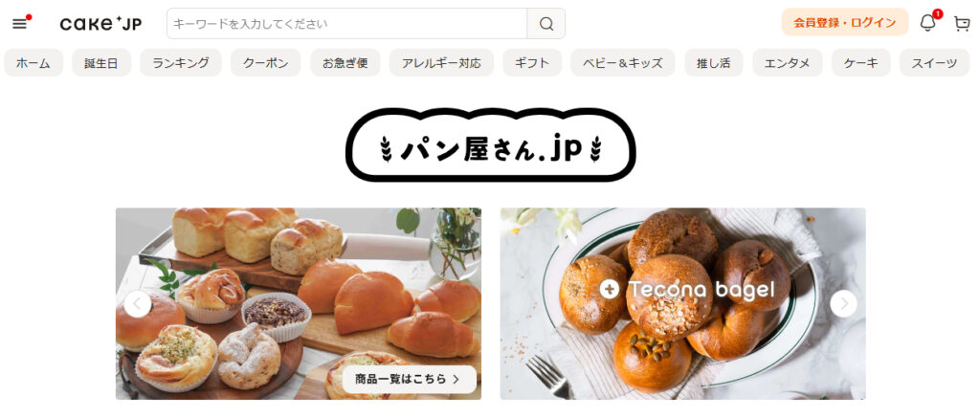The height and width of the screenshot is (417, 980).
Task: Click the search magnifier icon
Action: 546,24
